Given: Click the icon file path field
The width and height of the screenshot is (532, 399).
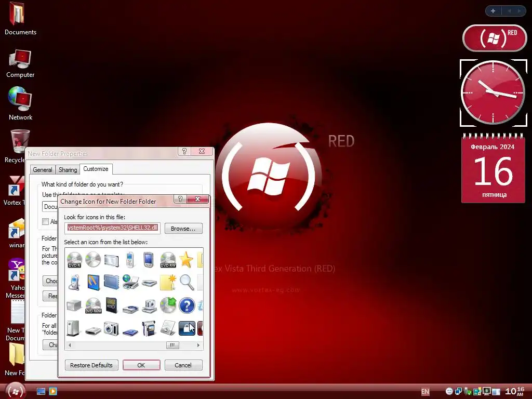Looking at the screenshot, I should pyautogui.click(x=112, y=228).
